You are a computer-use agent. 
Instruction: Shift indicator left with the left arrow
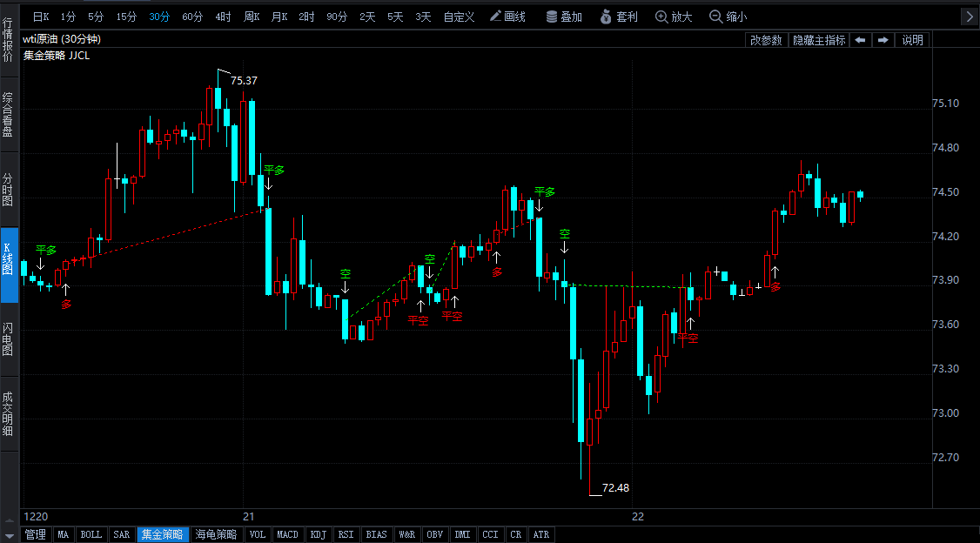click(x=861, y=40)
